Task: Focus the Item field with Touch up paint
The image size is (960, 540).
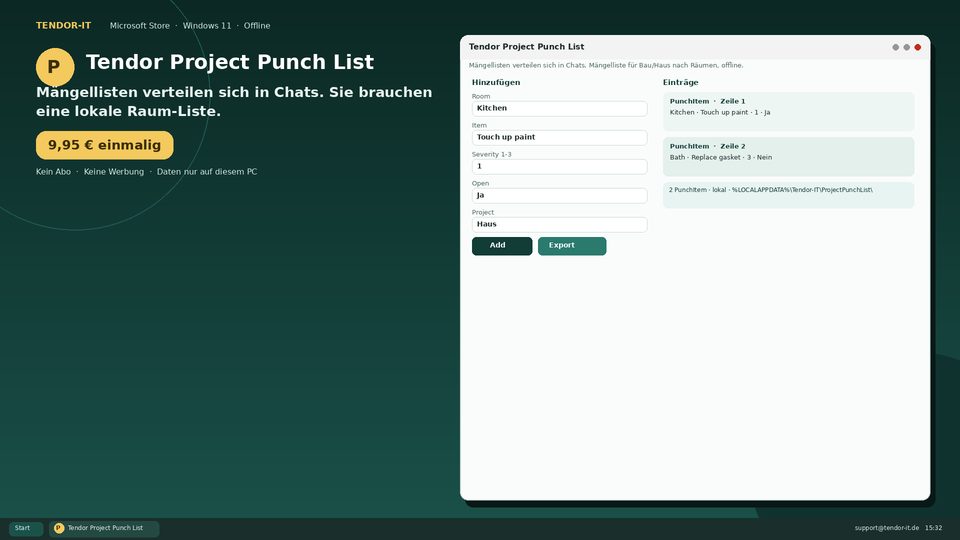Action: (x=559, y=137)
